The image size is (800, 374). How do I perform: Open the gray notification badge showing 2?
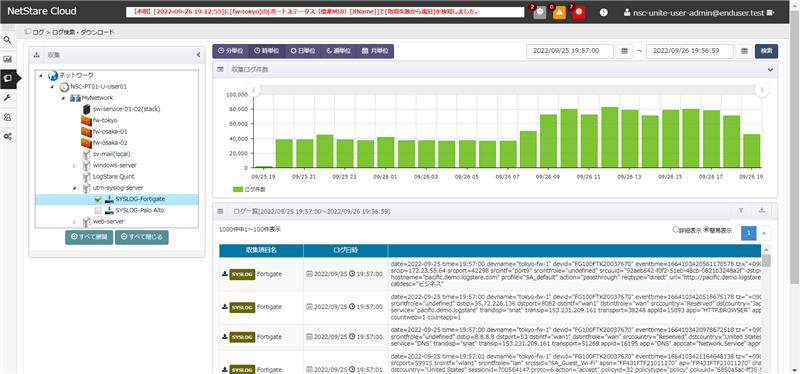(x=539, y=13)
